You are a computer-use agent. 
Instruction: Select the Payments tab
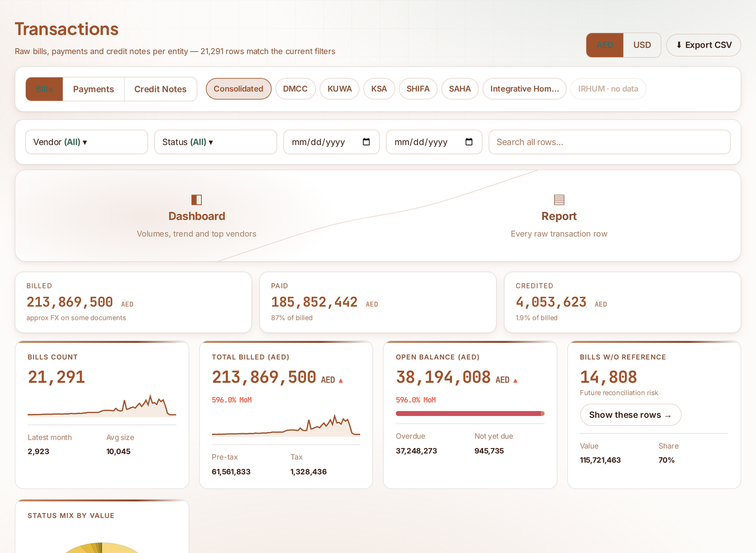[93, 89]
